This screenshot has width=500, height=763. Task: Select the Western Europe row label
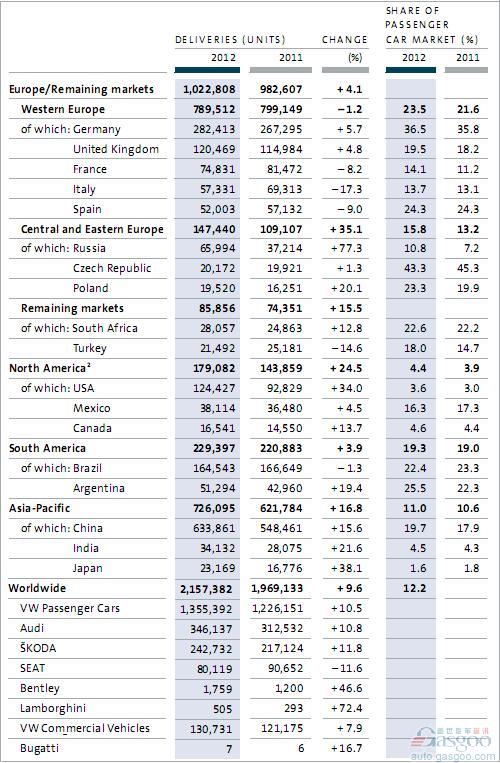(x=63, y=109)
